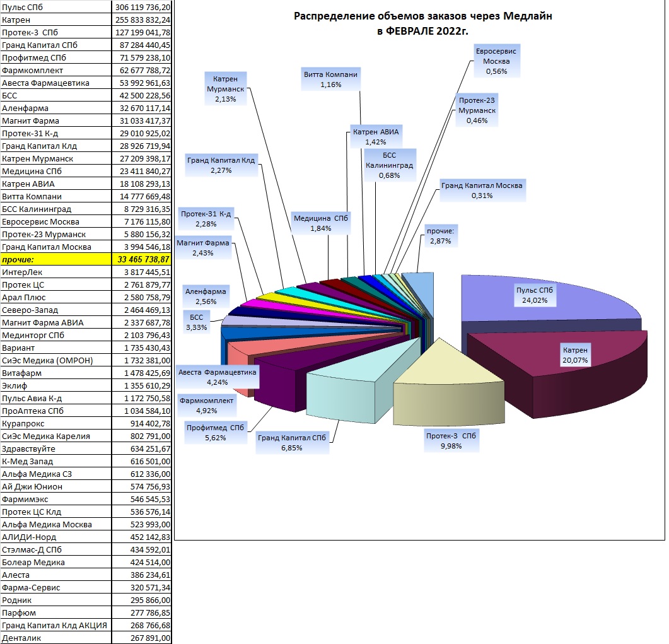Select the 'Фармкомплект' table cell
Viewport: 669px width, 644px height.
pos(55,70)
